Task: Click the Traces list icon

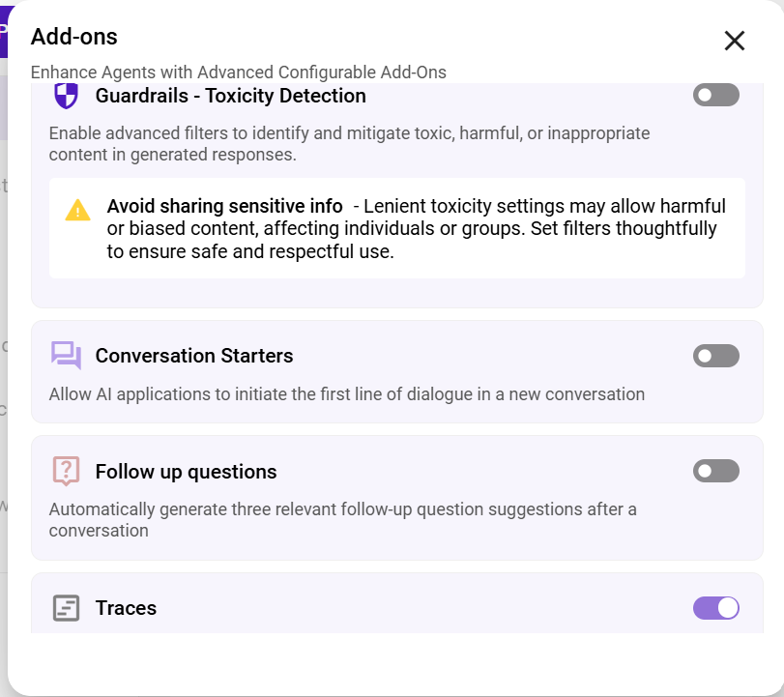Action: coord(66,608)
